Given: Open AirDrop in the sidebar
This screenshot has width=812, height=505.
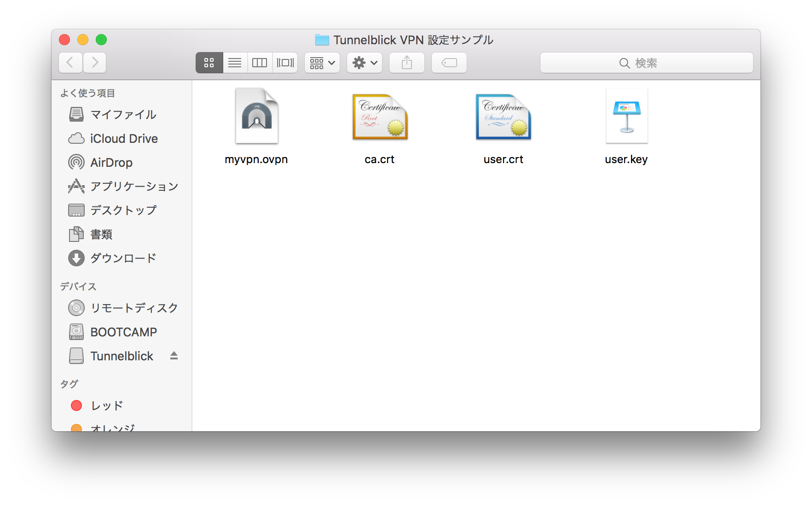Looking at the screenshot, I should click(x=122, y=162).
